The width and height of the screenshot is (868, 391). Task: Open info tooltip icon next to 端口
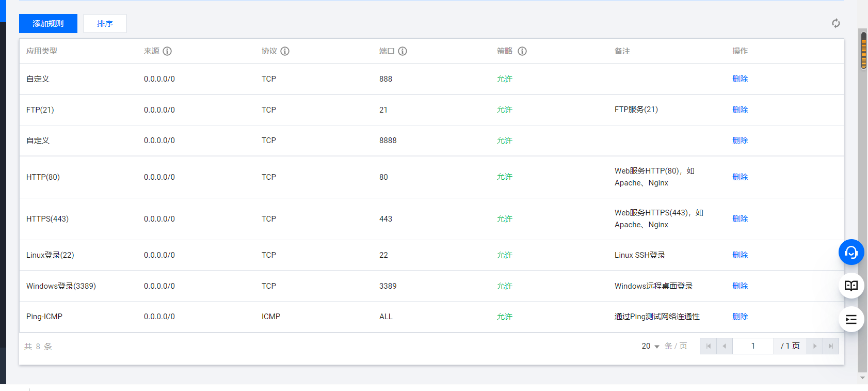coord(403,51)
